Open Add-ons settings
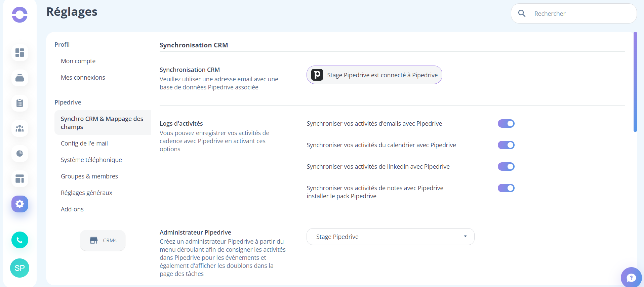The width and height of the screenshot is (644, 287). [x=72, y=209]
